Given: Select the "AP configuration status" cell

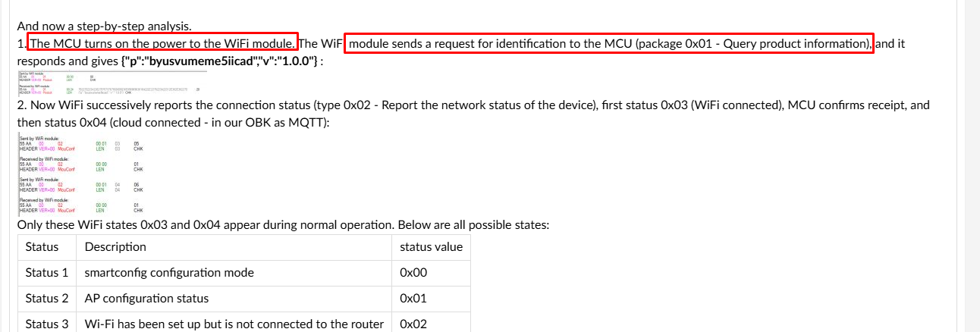Looking at the screenshot, I should 146,299.
